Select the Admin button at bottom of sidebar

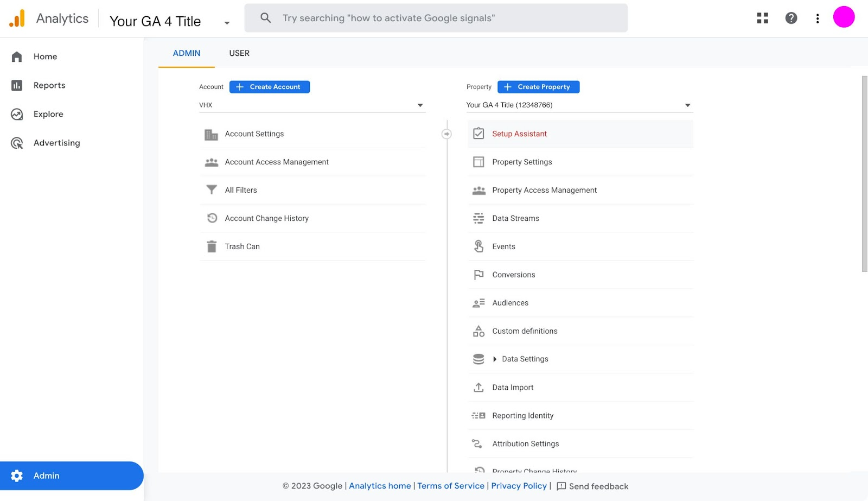[x=72, y=475]
